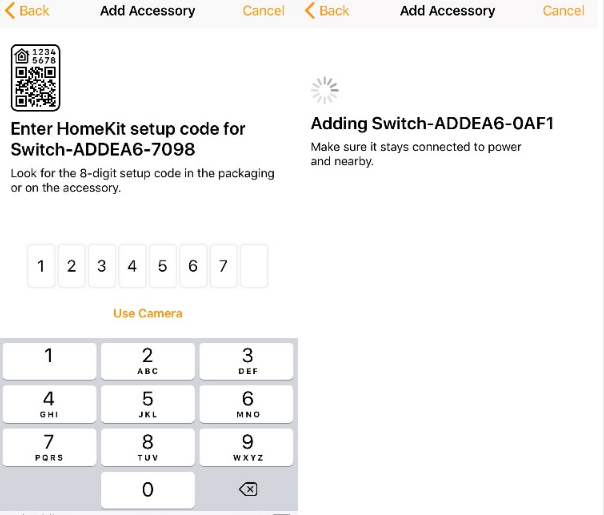Tap the Use Camera link
The width and height of the screenshot is (604, 515).
pos(148,313)
